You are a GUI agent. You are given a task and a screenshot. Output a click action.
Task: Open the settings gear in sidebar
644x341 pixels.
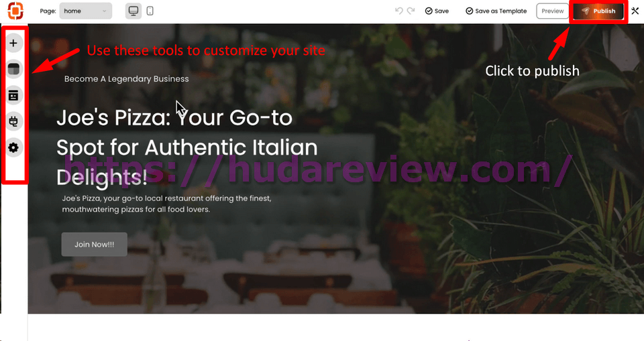click(13, 148)
